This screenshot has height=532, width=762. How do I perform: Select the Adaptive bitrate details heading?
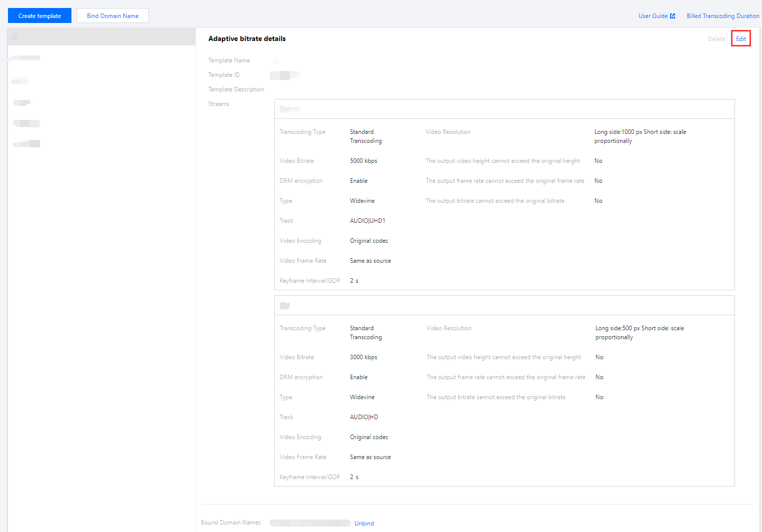247,38
